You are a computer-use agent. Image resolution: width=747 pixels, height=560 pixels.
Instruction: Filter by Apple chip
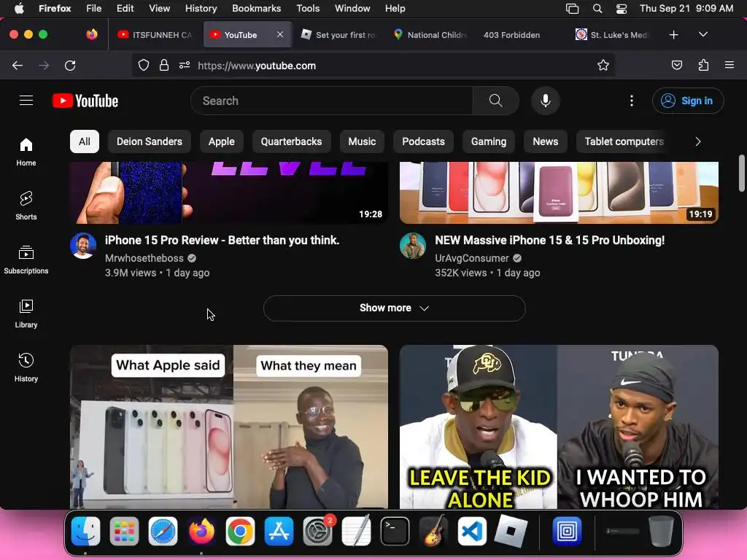(222, 141)
